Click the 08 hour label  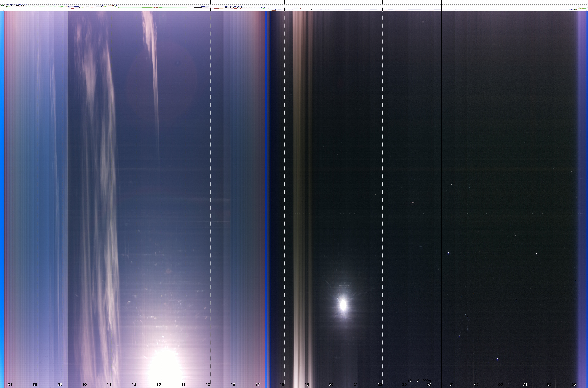35,385
